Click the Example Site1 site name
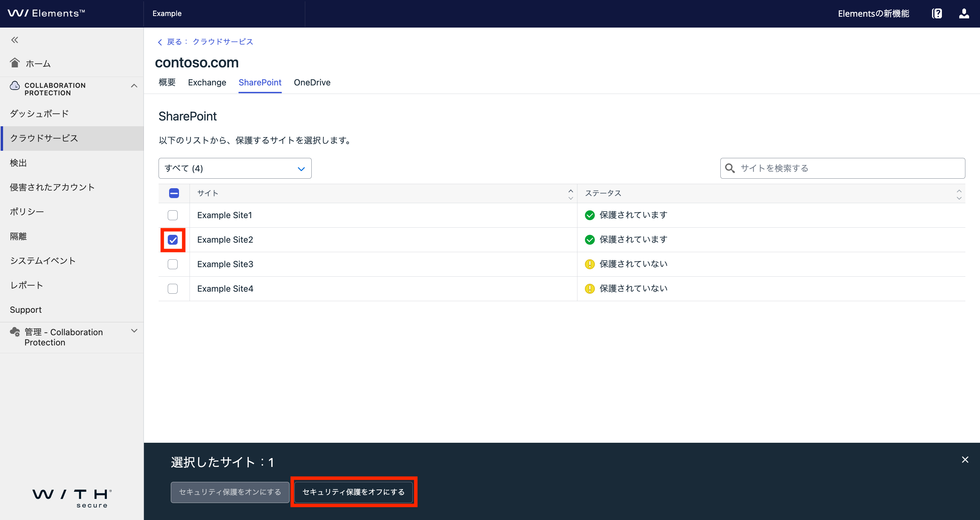980x520 pixels. pos(225,215)
